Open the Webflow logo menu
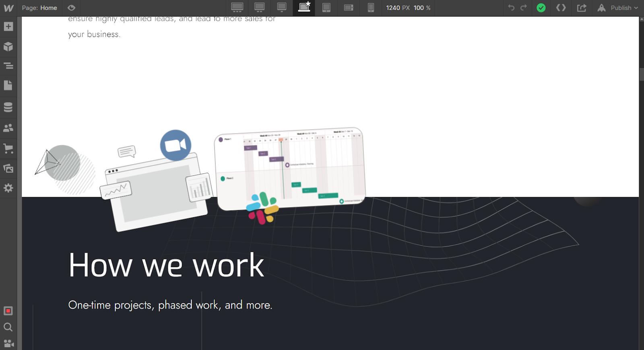Screen dimensions: 644x350 pos(8,8)
